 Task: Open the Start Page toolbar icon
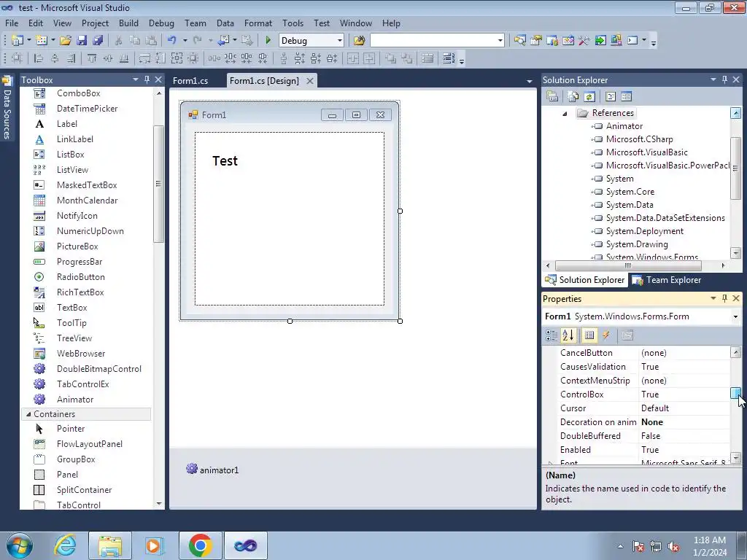click(600, 41)
